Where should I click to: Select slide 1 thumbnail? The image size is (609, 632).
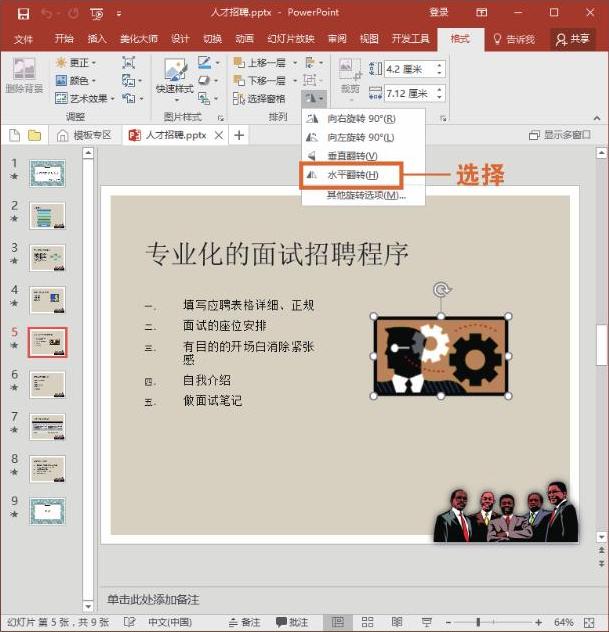[x=47, y=174]
